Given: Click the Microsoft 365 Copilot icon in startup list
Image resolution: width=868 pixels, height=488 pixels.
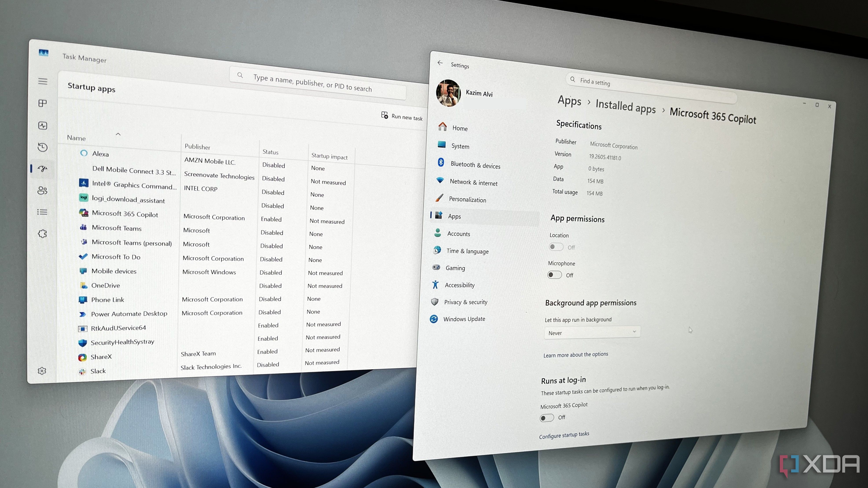Looking at the screenshot, I should click(84, 213).
